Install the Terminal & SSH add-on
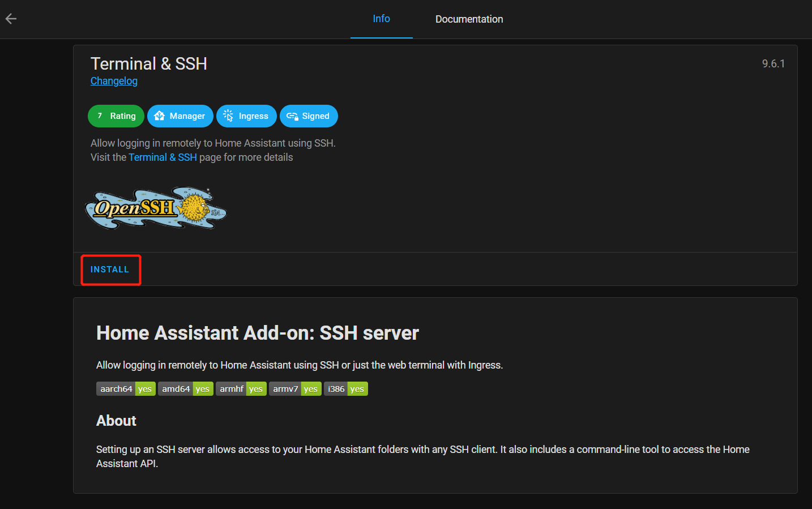The image size is (812, 509). [110, 270]
